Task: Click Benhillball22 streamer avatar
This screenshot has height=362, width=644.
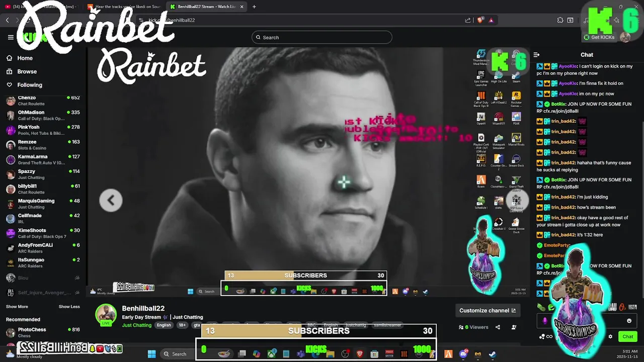Action: pos(106,314)
